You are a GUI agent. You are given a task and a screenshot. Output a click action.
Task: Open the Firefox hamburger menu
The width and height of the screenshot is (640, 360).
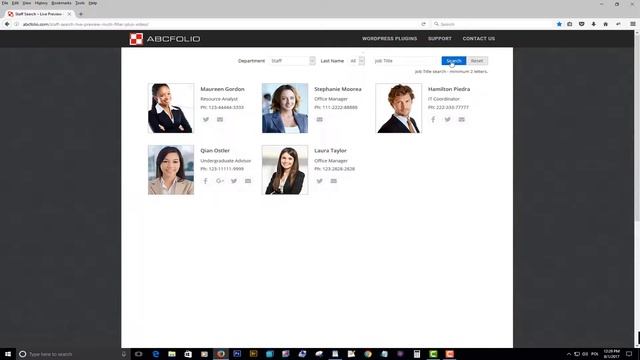[x=633, y=24]
